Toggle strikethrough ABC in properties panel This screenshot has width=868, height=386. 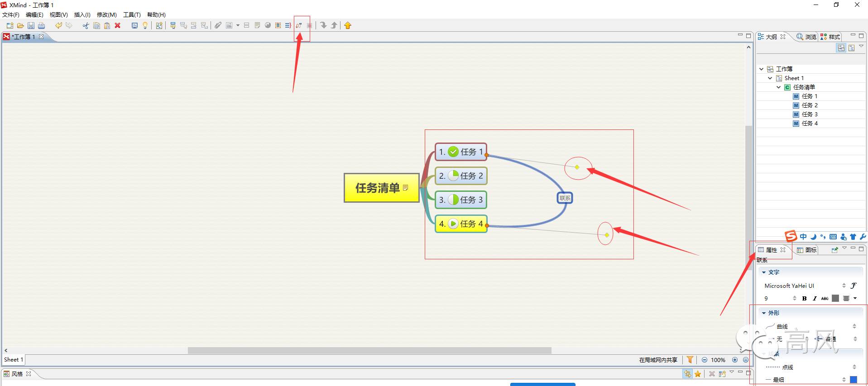[x=825, y=298]
